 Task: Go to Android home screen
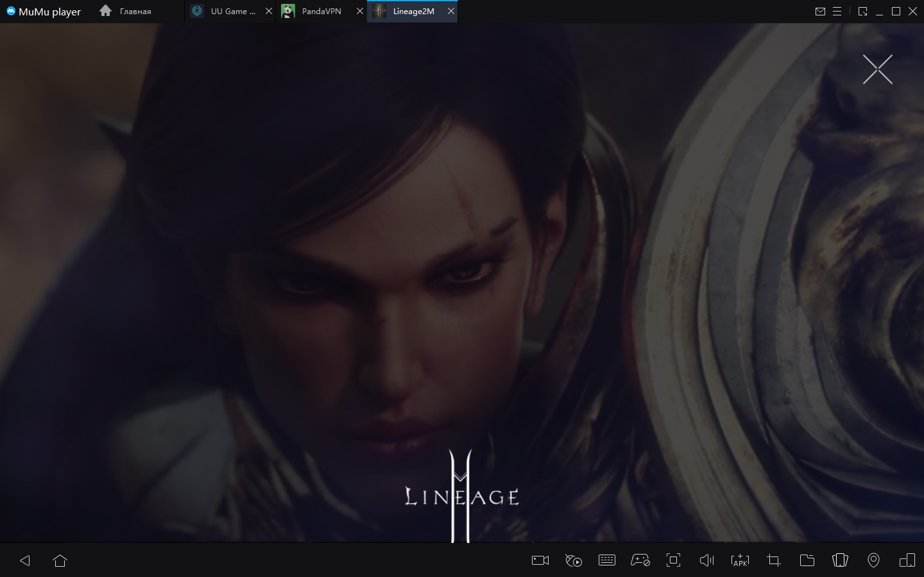point(60,560)
